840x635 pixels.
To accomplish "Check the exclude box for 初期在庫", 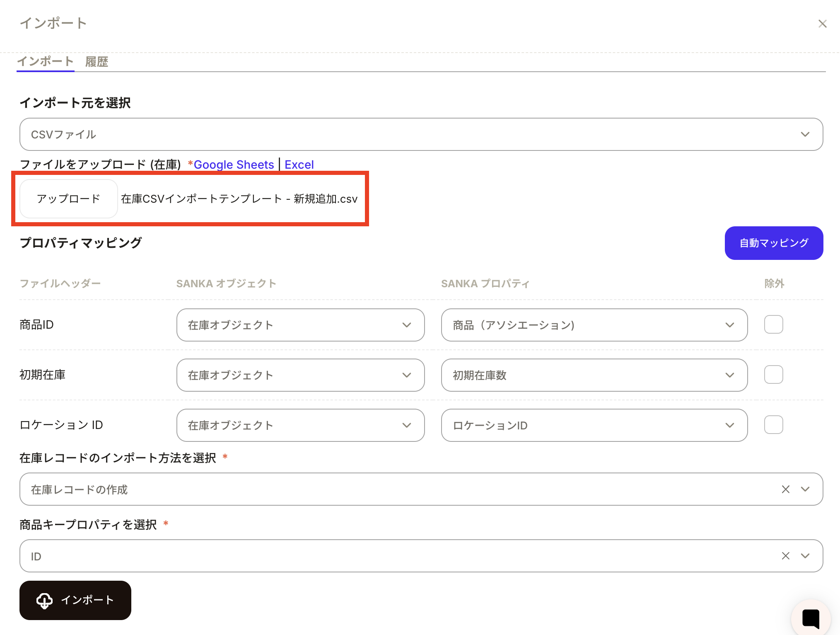I will [773, 375].
